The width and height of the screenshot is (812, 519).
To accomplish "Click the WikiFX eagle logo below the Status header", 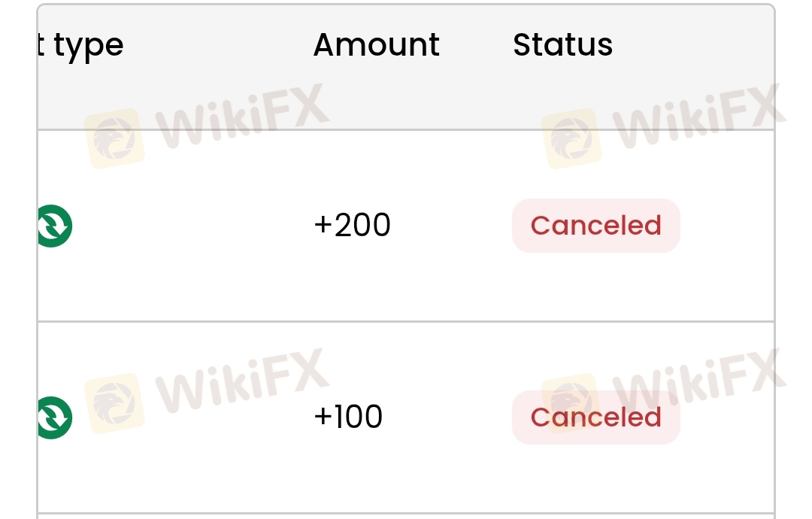I will 571,138.
